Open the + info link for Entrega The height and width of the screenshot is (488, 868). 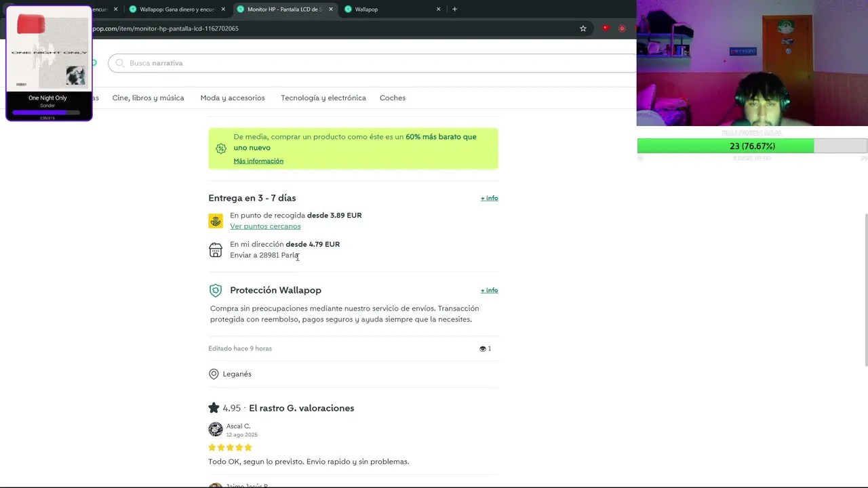click(x=489, y=198)
